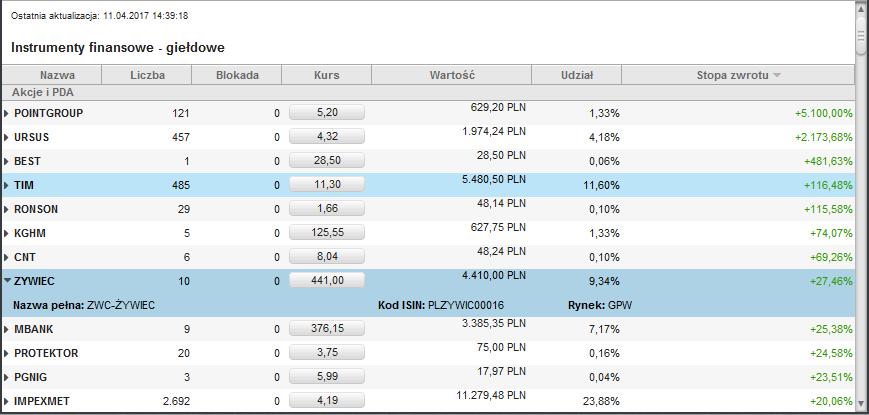The image size is (869, 415).
Task: Expand the BEST row details
Action: [7, 161]
